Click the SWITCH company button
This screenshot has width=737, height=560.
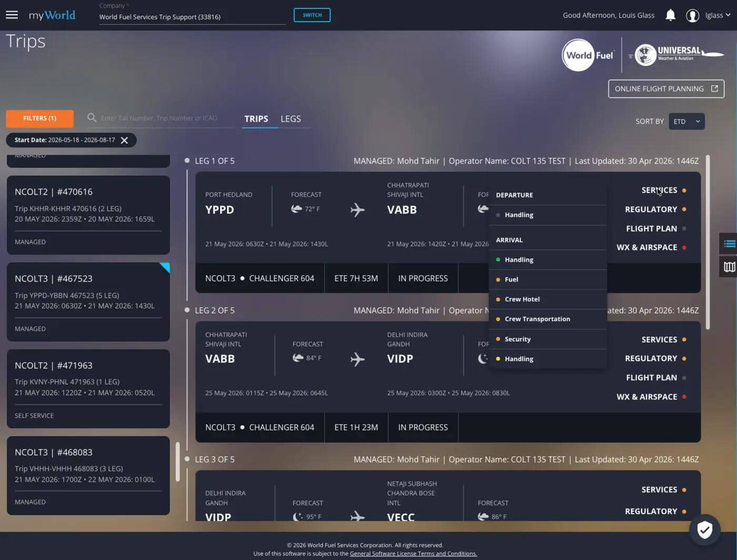click(x=312, y=15)
